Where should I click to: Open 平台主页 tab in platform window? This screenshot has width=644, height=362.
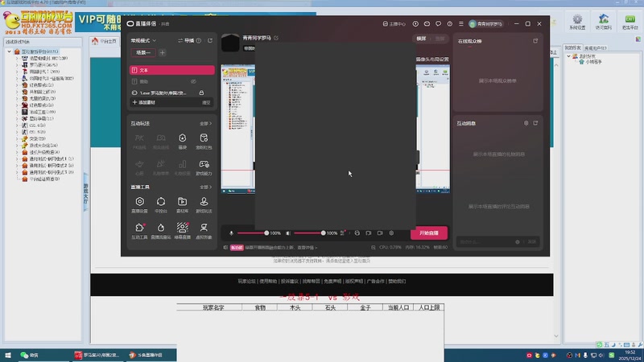pyautogui.click(x=105, y=41)
